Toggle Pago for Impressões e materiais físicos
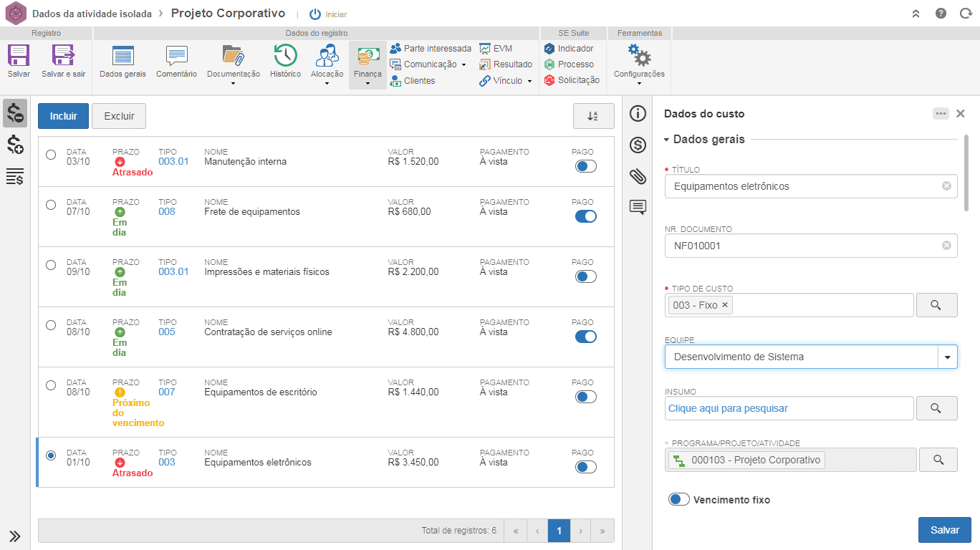Image resolution: width=980 pixels, height=550 pixels. point(586,276)
